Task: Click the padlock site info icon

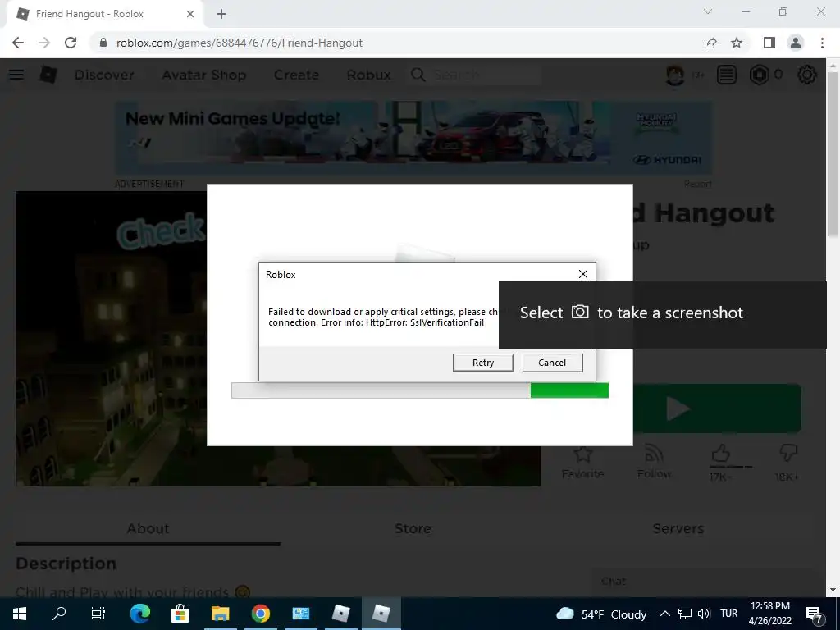Action: [103, 43]
